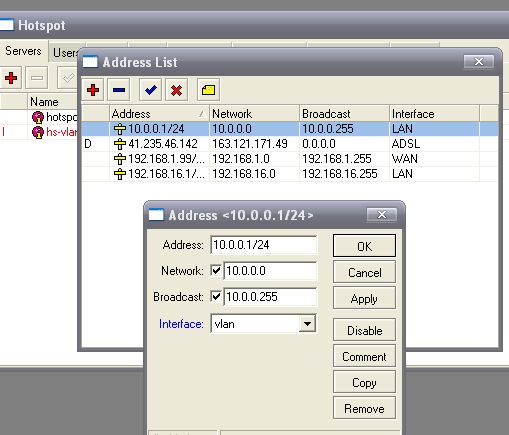
Task: Click hs-vlan server icon
Action: (x=38, y=132)
